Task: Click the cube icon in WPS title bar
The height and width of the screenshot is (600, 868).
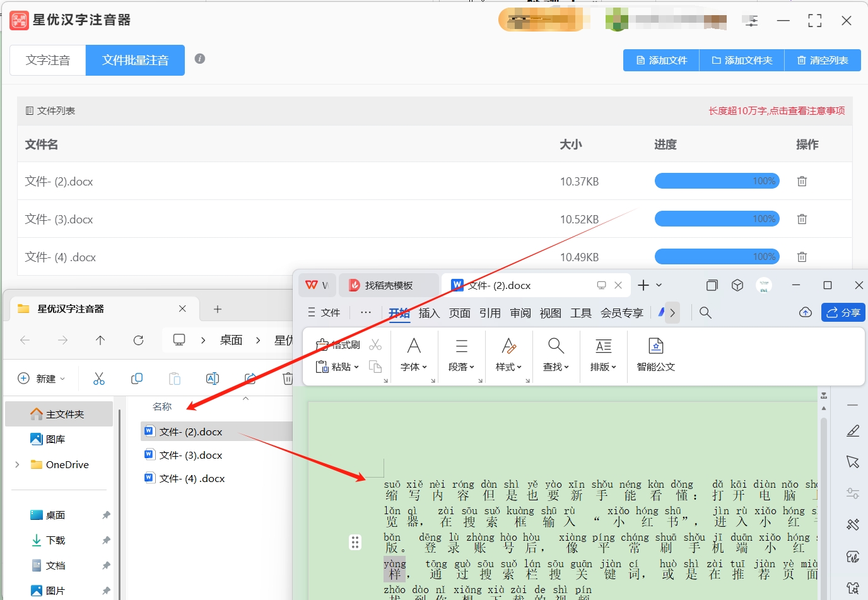Action: point(737,285)
